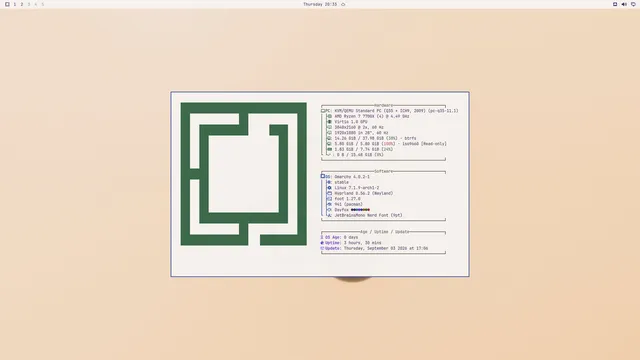Viewport: 640px width, 360px height.
Task: Click the btrfs disk usage text
Action: click(376, 138)
